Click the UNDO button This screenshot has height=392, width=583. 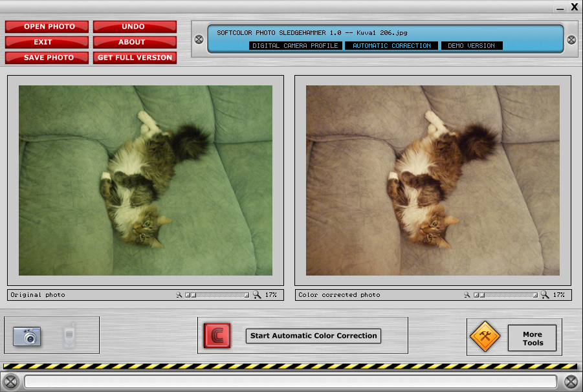tap(135, 27)
